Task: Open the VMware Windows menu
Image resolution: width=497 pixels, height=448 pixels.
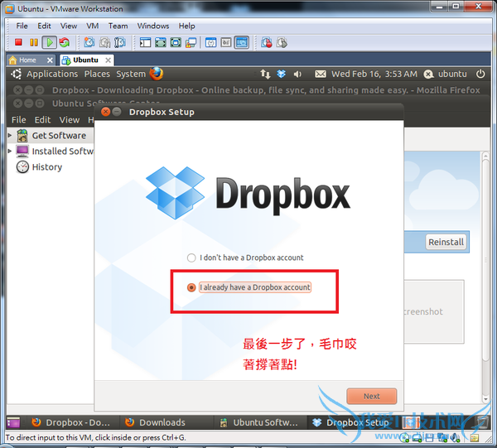Action: 153,26
